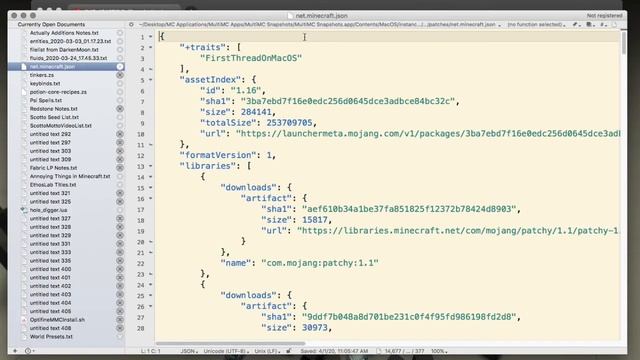
Task: Collapse the "downloads" fold at line 15
Action: coord(151,188)
